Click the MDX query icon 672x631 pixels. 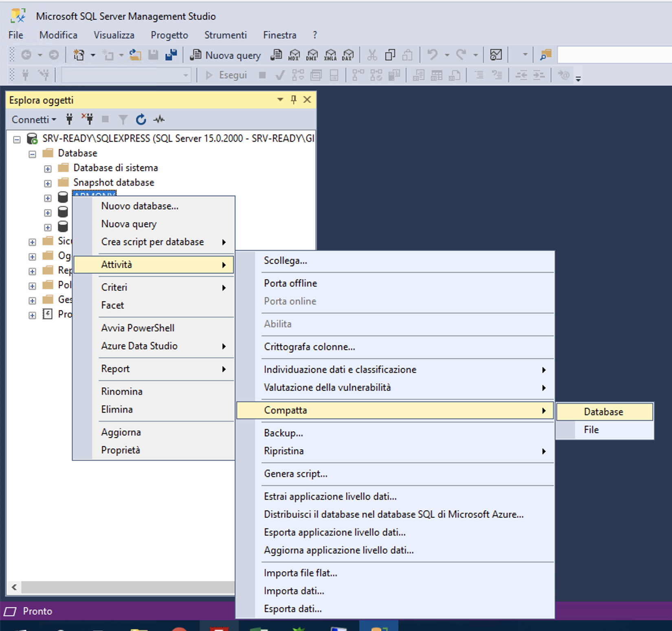(x=294, y=55)
